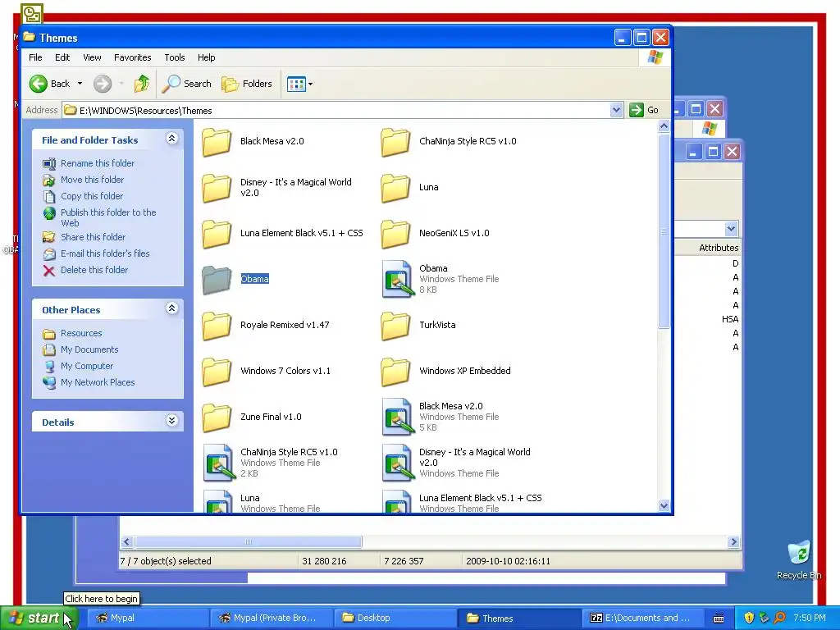The height and width of the screenshot is (630, 840).
Task: Click the Themes vertical scrollbar thumb
Action: (664, 231)
